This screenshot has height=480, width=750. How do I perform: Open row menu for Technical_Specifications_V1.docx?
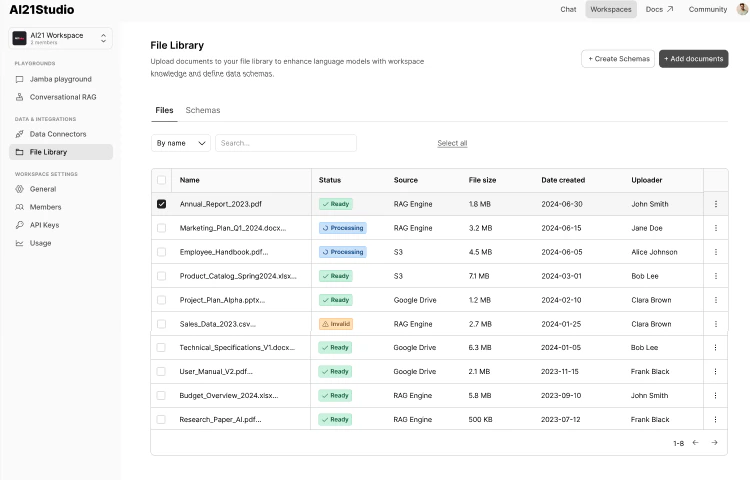pos(715,348)
